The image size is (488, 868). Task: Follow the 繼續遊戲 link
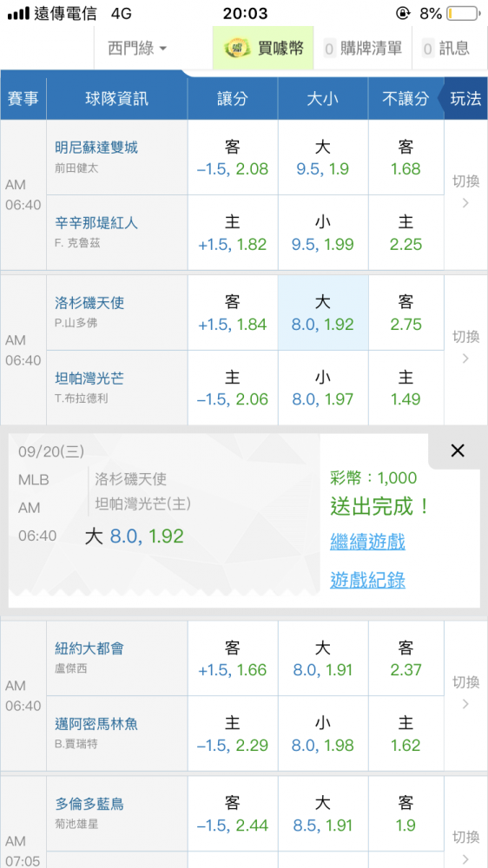368,542
